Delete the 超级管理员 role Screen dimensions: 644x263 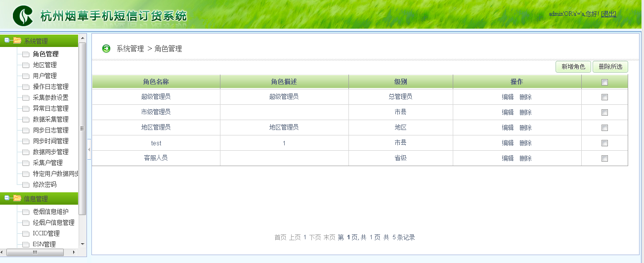[525, 97]
